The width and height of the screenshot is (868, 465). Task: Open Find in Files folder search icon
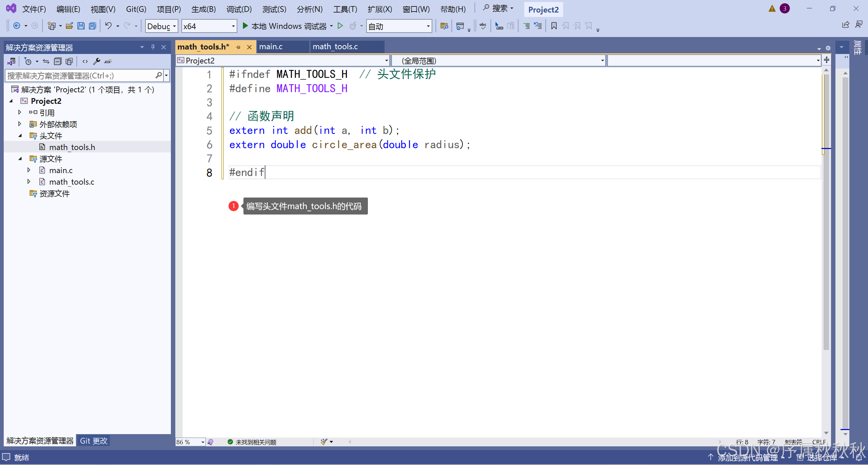[x=444, y=26]
